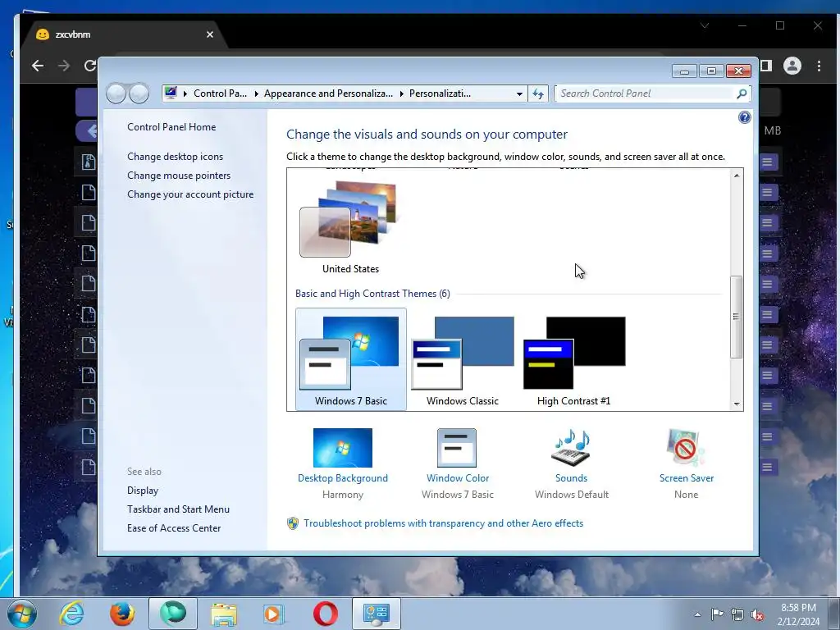The image size is (840, 630).
Task: Click the browser back arrow
Action: click(x=38, y=66)
